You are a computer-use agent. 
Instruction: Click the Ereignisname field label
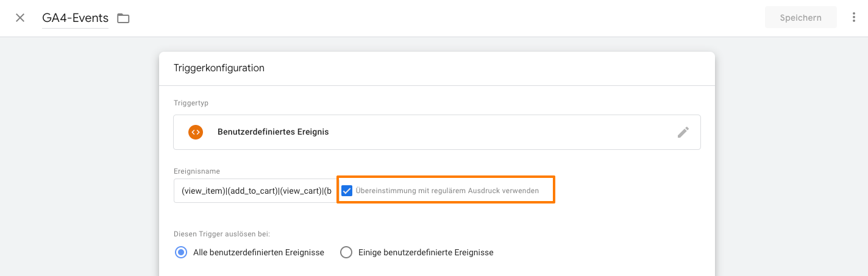[x=197, y=172]
